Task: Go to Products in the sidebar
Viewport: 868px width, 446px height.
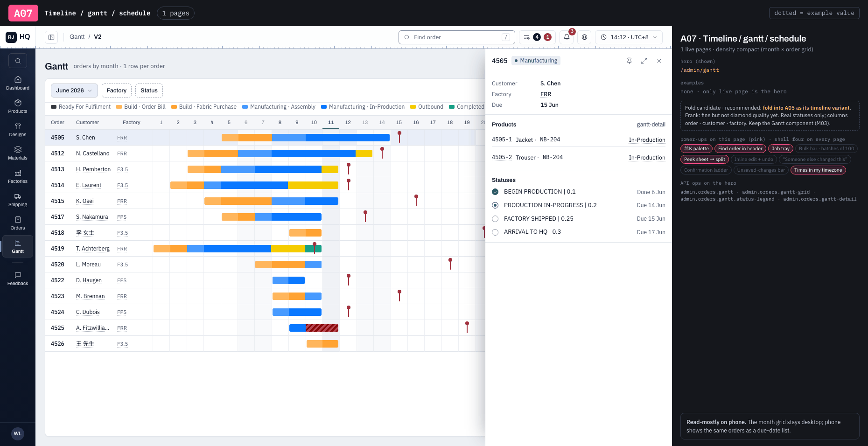Action: coord(18,106)
